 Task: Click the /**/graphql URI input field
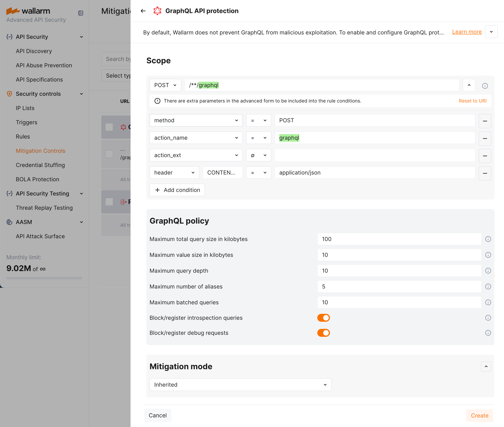(x=322, y=85)
